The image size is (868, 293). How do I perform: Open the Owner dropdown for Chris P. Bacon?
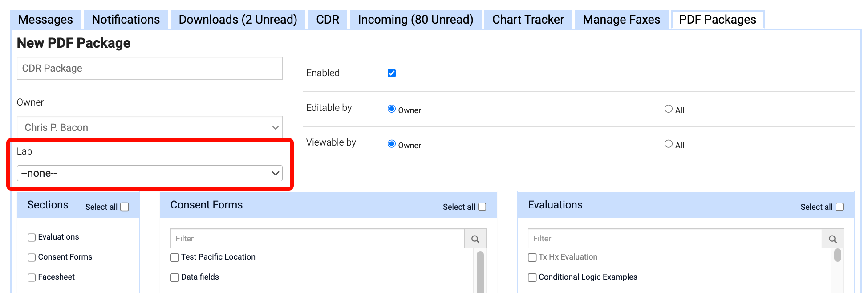point(149,127)
